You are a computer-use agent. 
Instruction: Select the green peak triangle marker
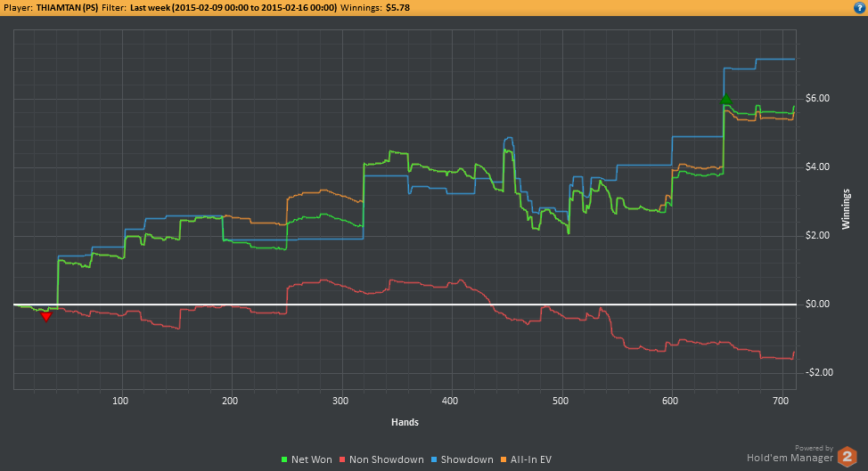725,100
